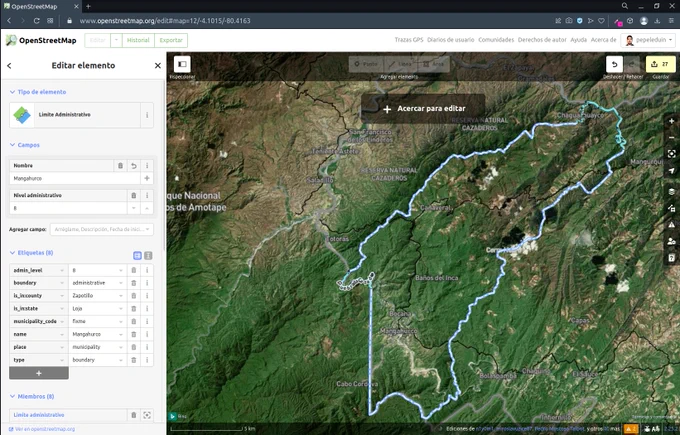Zoom in using the map plus control

(671, 121)
